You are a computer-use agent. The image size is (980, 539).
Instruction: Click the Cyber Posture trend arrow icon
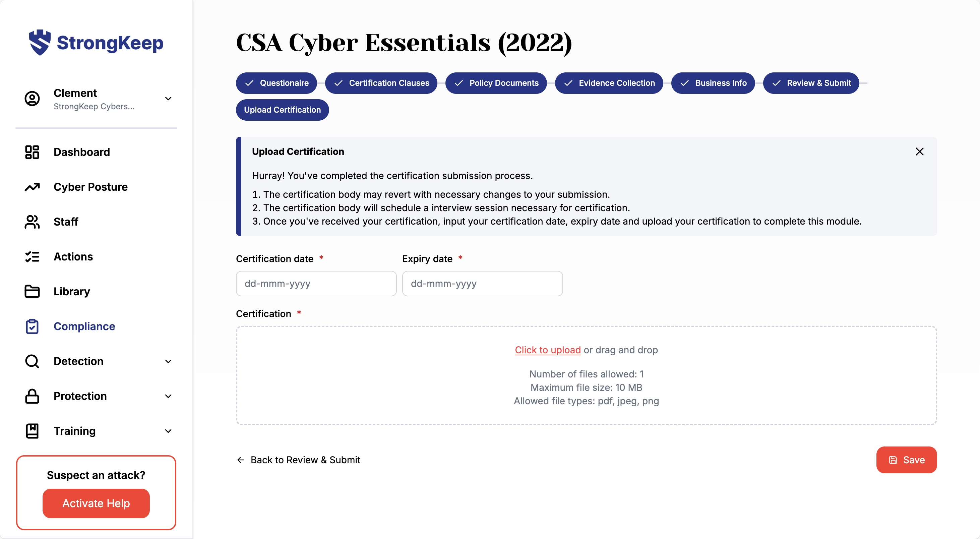[x=32, y=187]
